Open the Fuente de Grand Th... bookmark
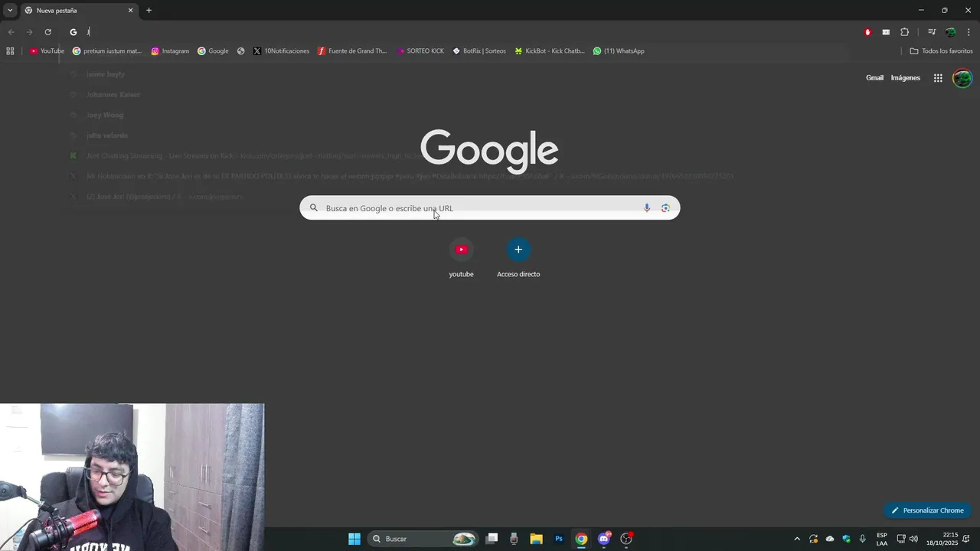 (x=352, y=51)
